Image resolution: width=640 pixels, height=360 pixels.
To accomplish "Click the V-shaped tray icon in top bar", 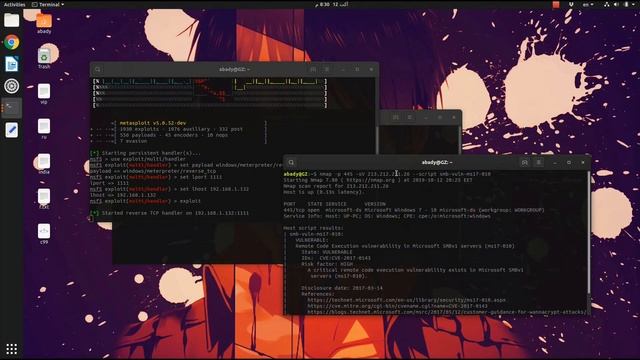I will [571, 4].
